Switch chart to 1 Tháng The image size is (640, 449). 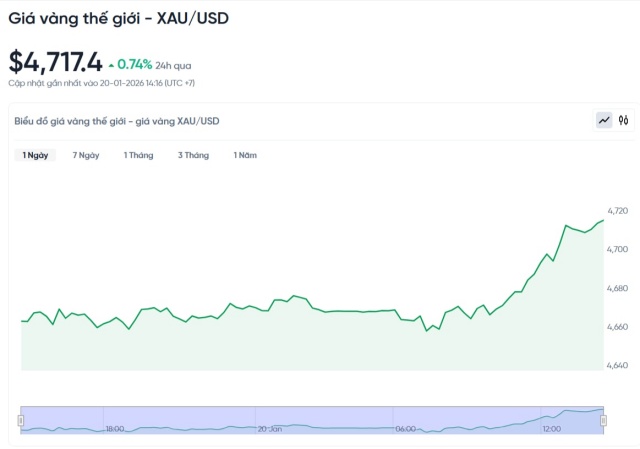coord(138,155)
